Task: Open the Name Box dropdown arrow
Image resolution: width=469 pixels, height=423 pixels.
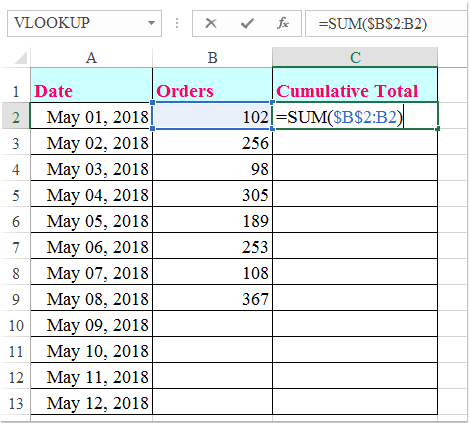Action: pos(151,23)
